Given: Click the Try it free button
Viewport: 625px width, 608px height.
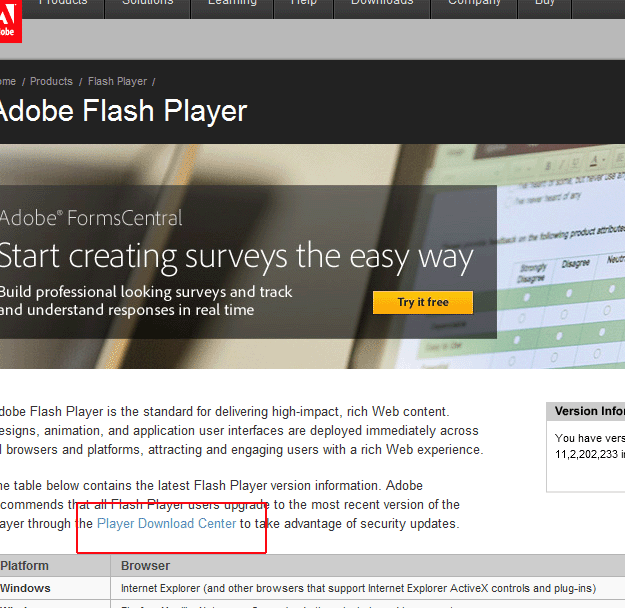Looking at the screenshot, I should point(423,302).
